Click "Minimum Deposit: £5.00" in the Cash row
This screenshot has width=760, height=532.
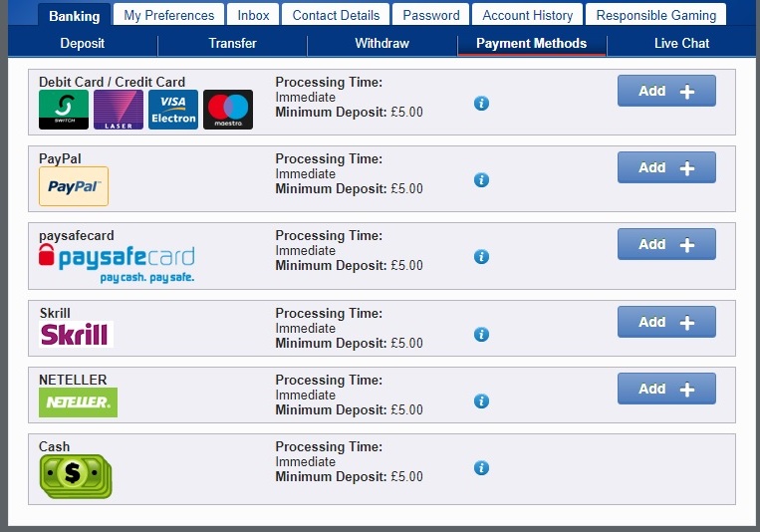pos(349,477)
